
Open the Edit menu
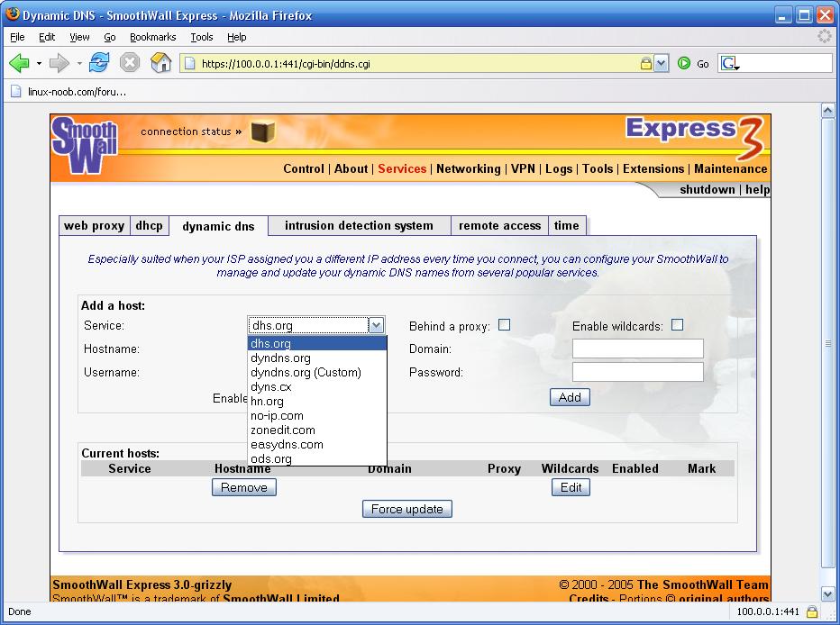(47, 37)
